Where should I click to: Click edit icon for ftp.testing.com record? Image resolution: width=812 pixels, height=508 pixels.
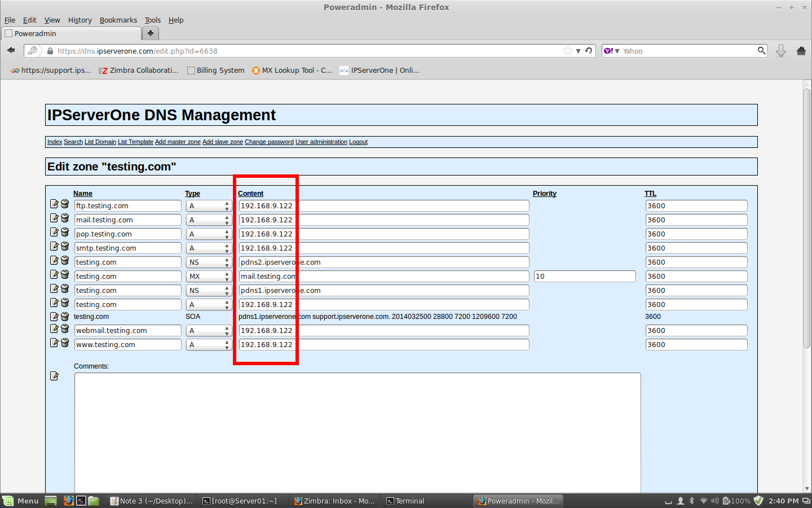pos(54,204)
